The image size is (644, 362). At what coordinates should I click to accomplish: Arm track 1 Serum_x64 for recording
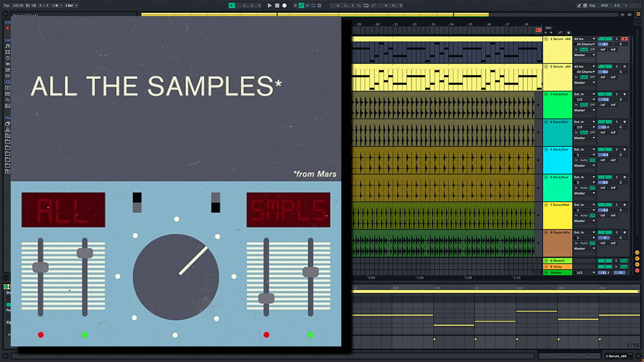click(625, 39)
